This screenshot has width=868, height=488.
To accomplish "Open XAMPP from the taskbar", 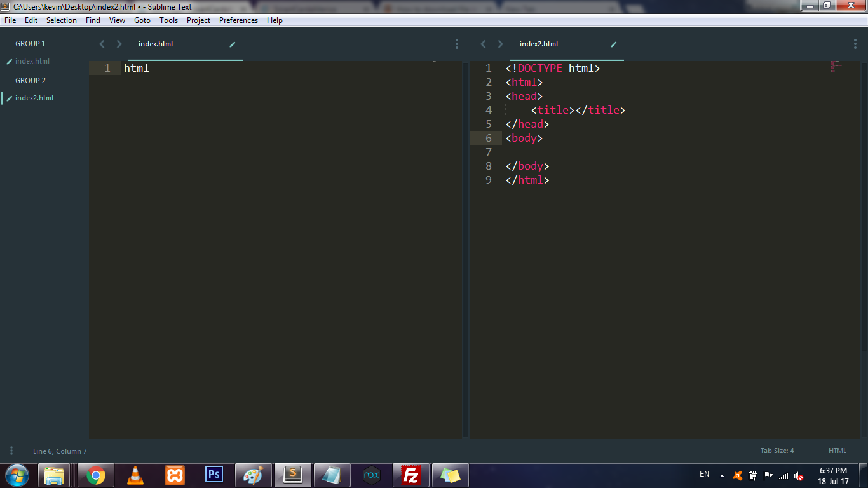I will pos(175,475).
